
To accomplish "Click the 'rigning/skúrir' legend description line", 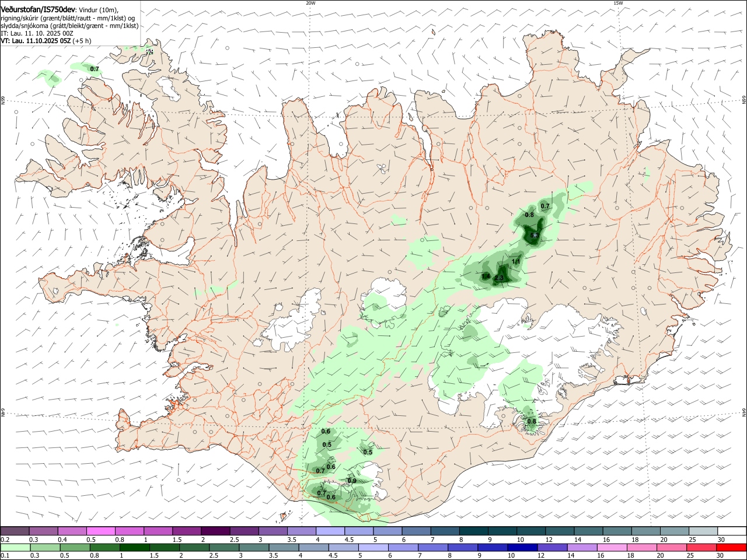I will coord(68,18).
